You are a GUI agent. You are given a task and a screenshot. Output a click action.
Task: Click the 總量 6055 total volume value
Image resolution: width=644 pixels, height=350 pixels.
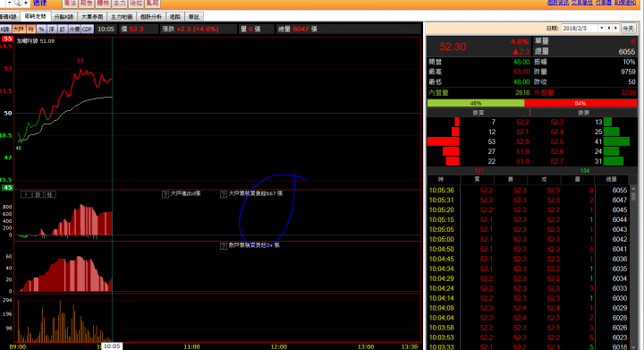[627, 52]
